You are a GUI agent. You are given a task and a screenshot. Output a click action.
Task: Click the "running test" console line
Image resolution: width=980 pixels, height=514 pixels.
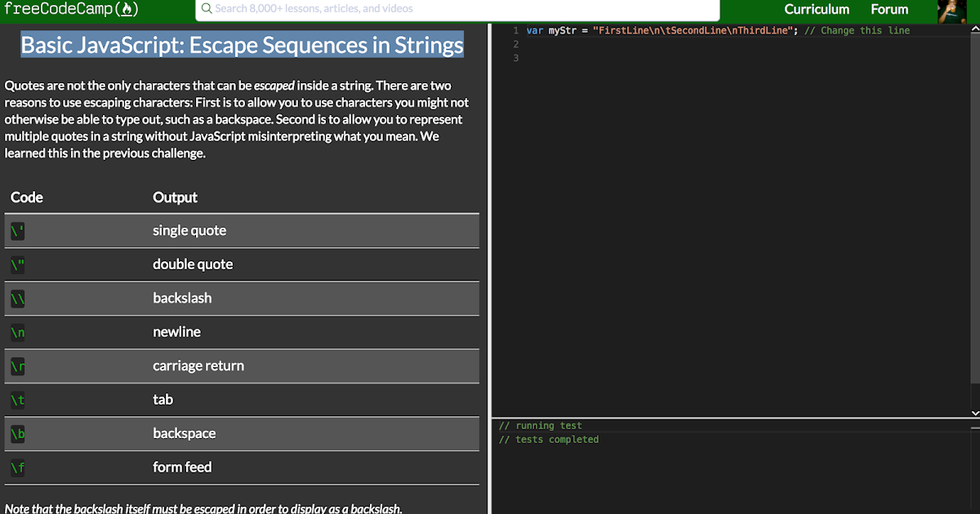click(x=541, y=426)
